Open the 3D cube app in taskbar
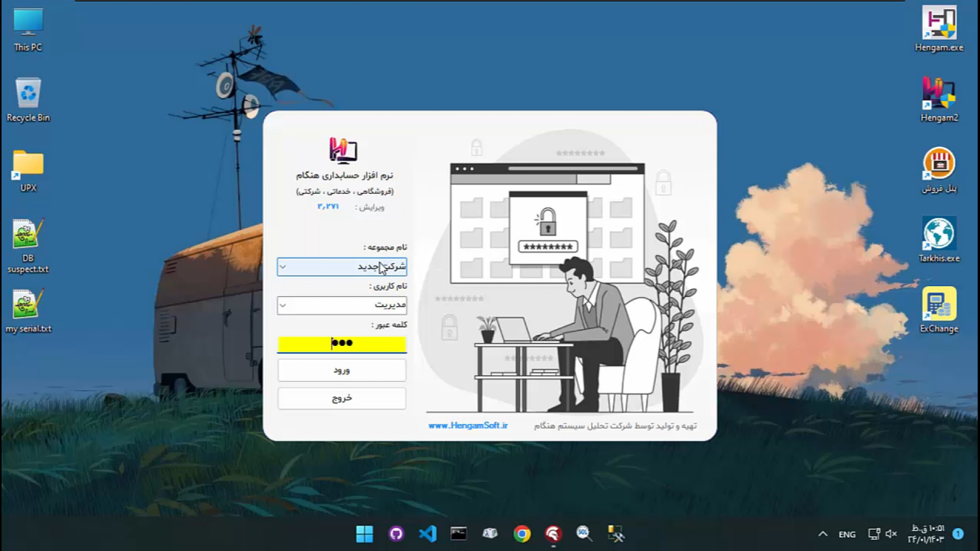The width and height of the screenshot is (980, 551). [490, 534]
